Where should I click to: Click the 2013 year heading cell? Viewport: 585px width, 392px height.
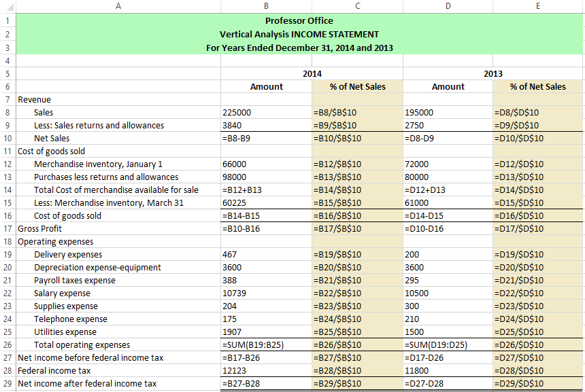[x=493, y=74]
